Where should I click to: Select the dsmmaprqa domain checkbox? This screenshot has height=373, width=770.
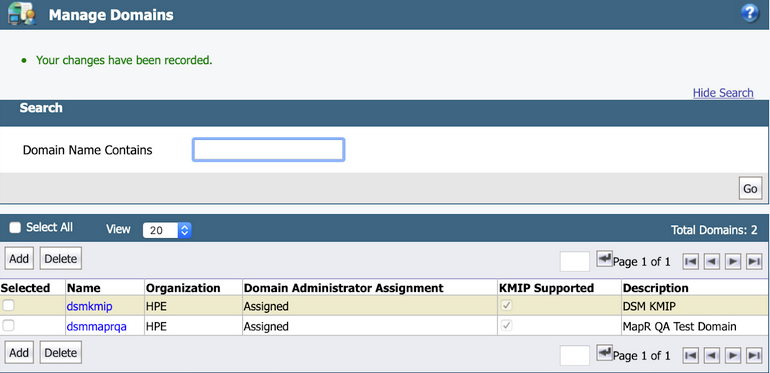pyautogui.click(x=9, y=325)
